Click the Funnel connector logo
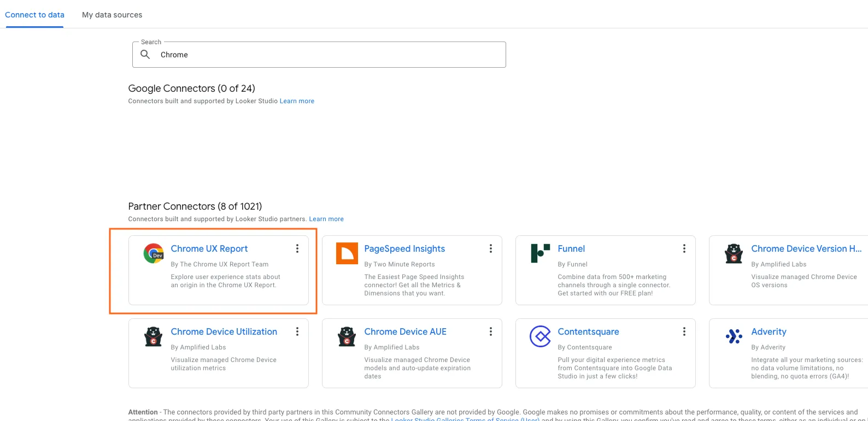The width and height of the screenshot is (868, 421). [541, 253]
